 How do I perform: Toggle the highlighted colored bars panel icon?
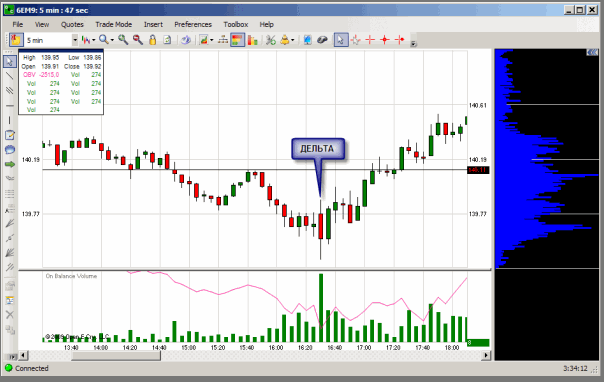pyautogui.click(x=237, y=40)
